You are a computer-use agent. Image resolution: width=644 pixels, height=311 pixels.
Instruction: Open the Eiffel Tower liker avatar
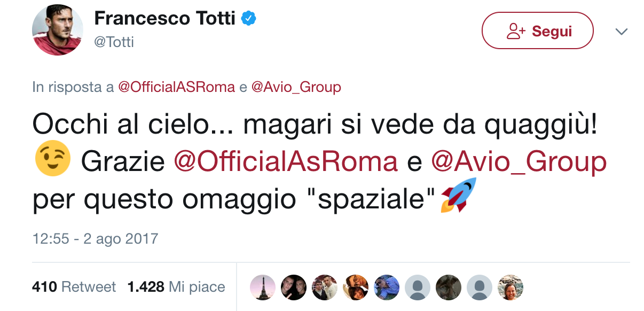coord(263,287)
